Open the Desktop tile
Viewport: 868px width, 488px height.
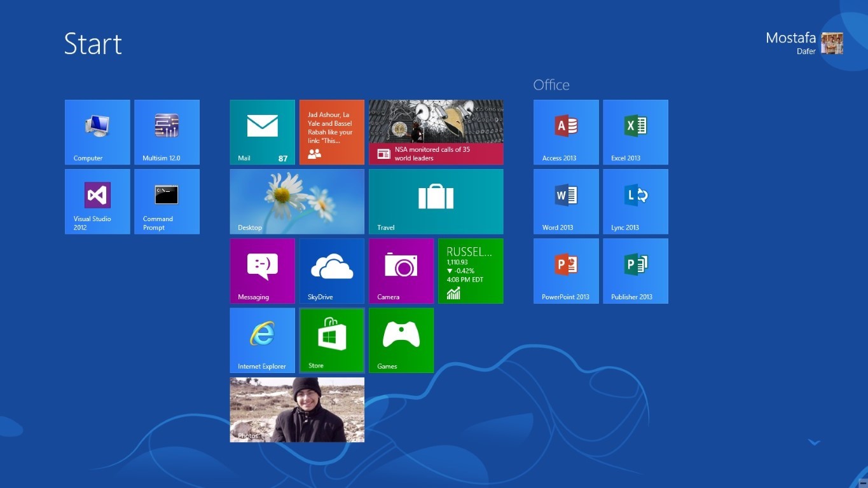297,201
